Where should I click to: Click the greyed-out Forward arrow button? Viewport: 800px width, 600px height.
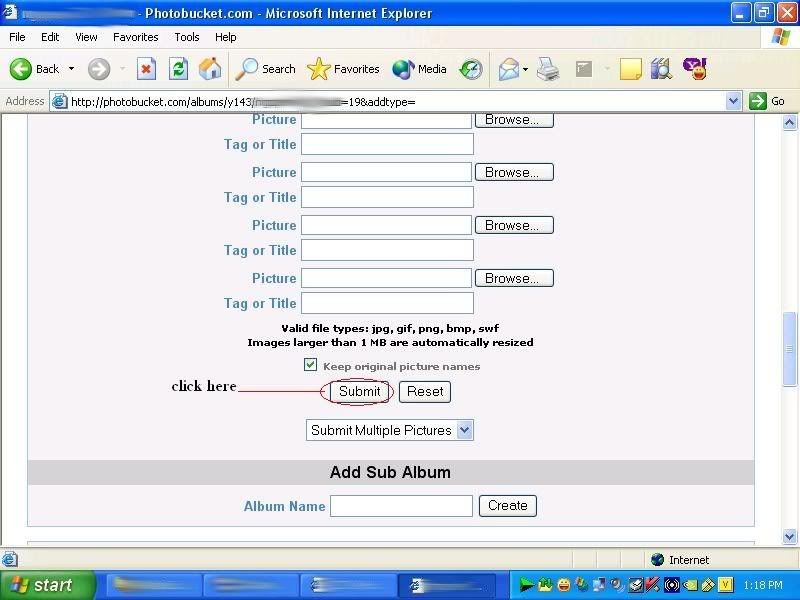tap(98, 69)
